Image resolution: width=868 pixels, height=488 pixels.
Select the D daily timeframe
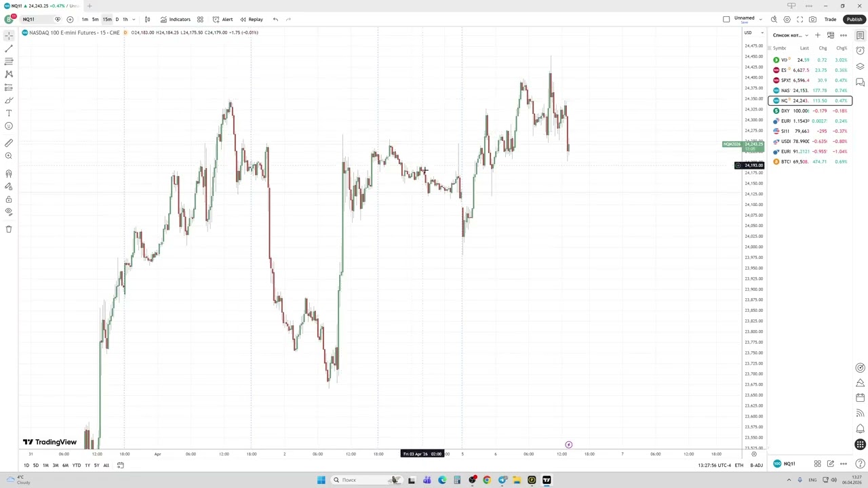pos(117,20)
